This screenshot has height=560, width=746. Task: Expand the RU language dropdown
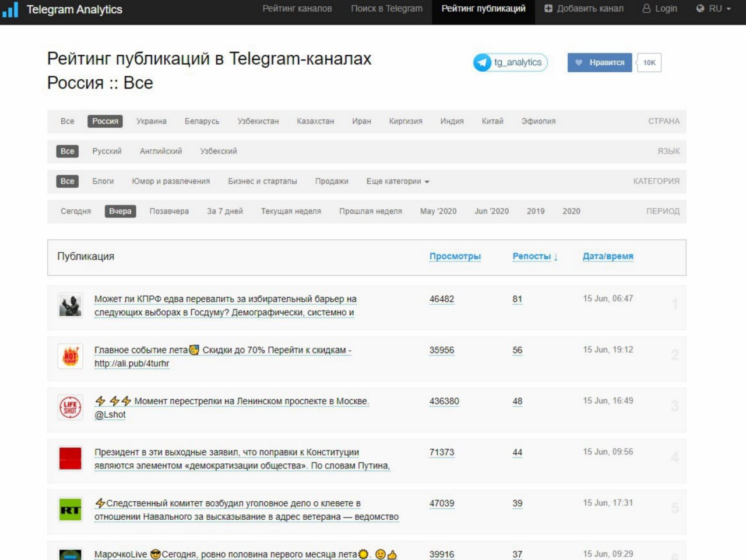(x=713, y=9)
